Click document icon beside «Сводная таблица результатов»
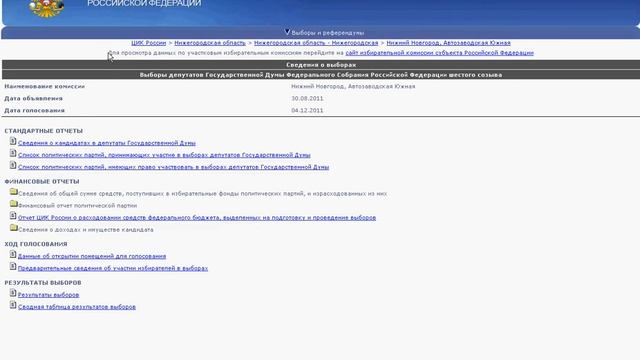 click(13, 304)
